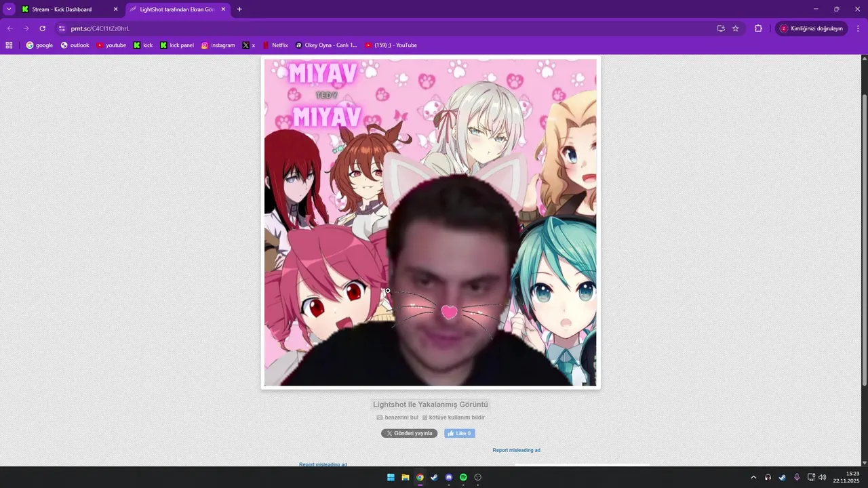
Task: Click the headphones tray icon
Action: (768, 477)
